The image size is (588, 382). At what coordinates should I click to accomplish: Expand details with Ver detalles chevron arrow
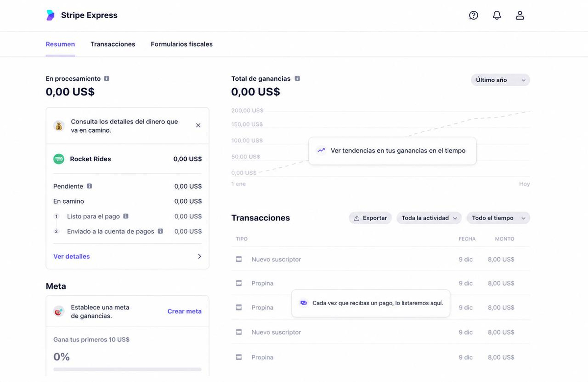[199, 256]
